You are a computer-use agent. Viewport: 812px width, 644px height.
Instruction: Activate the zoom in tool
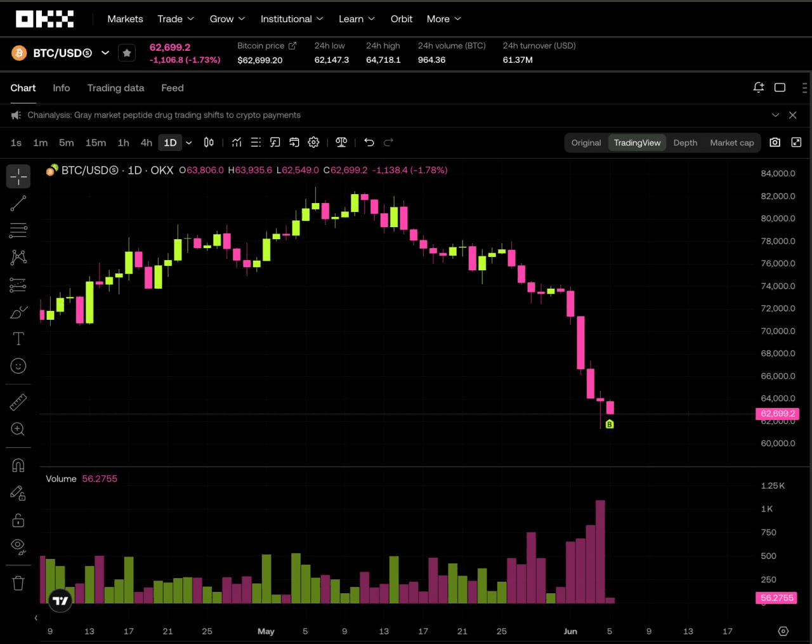click(x=18, y=430)
